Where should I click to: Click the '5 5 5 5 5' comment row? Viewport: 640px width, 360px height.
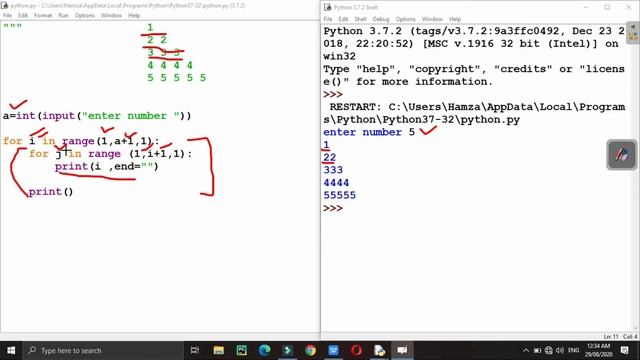click(x=176, y=78)
